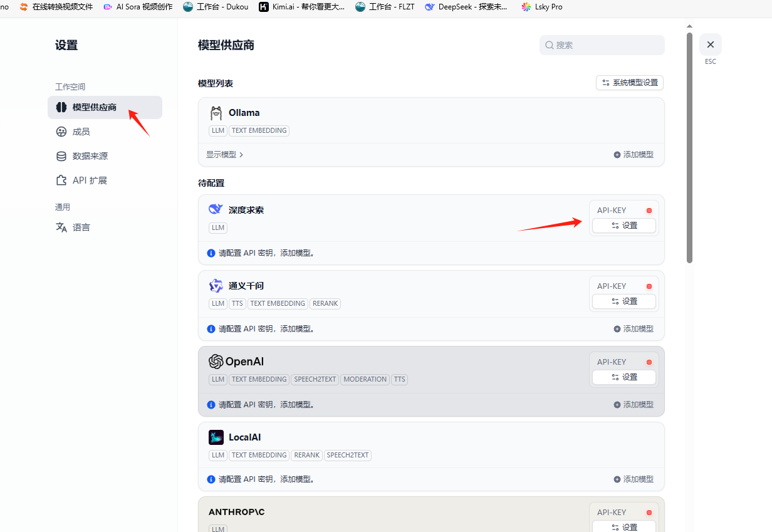This screenshot has width=772, height=532.
Task: Click the OpenAI logo icon
Action: click(216, 362)
